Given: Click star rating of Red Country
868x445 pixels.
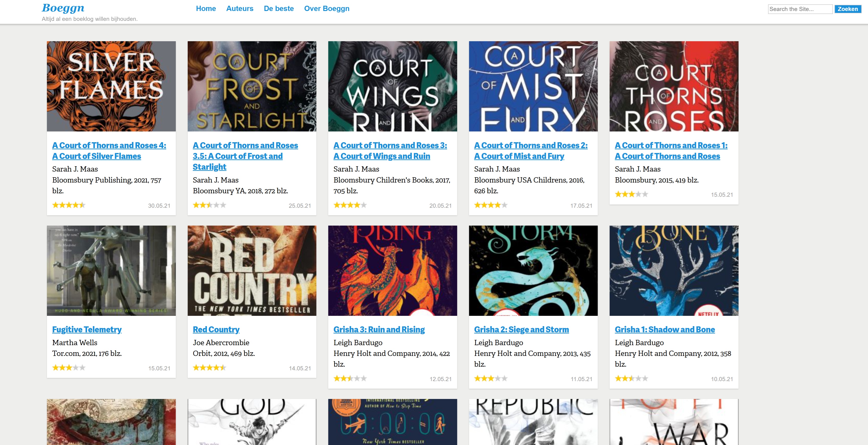Looking at the screenshot, I should click(x=209, y=367).
